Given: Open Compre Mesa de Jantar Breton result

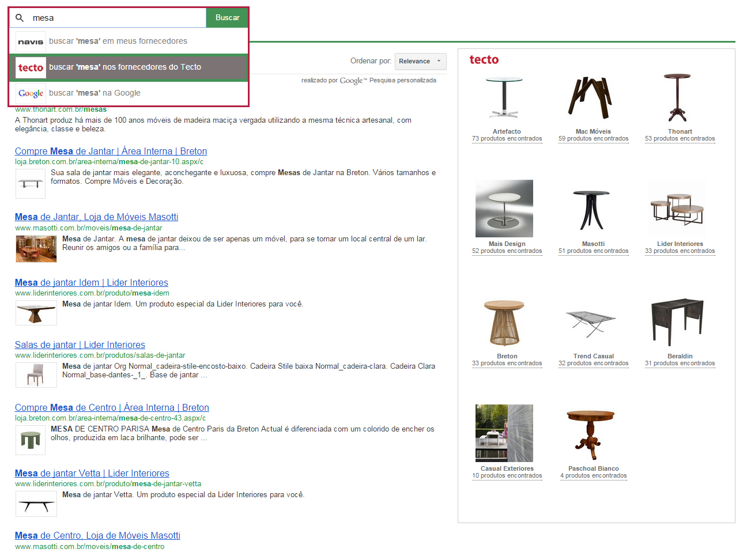Looking at the screenshot, I should 111,151.
